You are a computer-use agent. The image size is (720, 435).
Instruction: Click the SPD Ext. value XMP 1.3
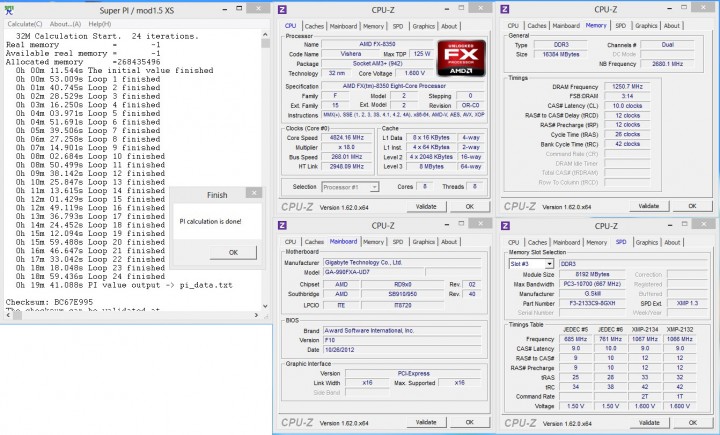(x=687, y=304)
